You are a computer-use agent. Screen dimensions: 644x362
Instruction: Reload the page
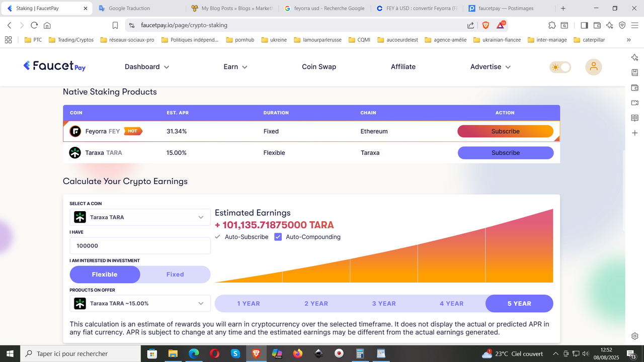click(34, 25)
